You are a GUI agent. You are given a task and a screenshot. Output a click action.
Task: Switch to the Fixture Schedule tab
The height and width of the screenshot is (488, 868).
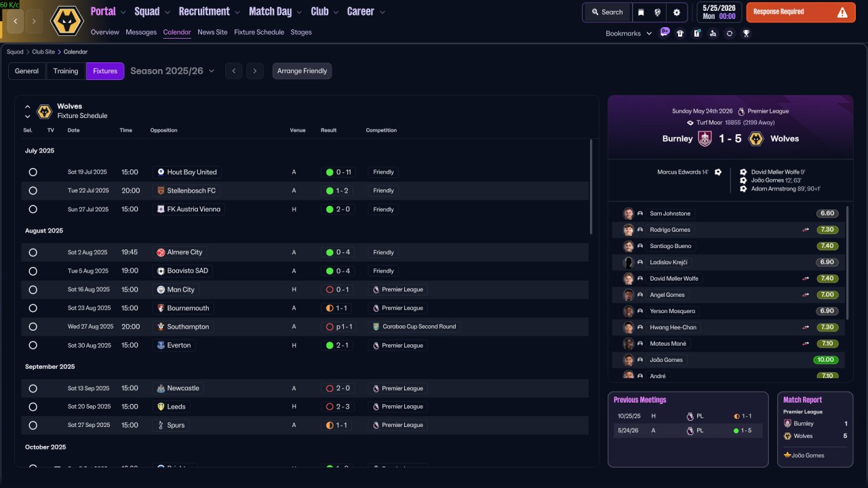259,33
